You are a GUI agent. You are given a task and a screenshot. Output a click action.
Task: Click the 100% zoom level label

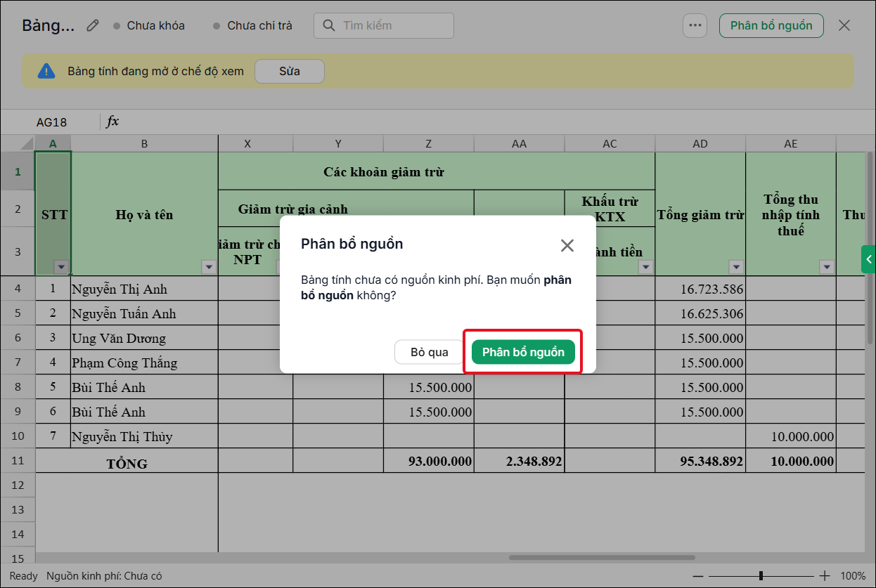point(853,576)
